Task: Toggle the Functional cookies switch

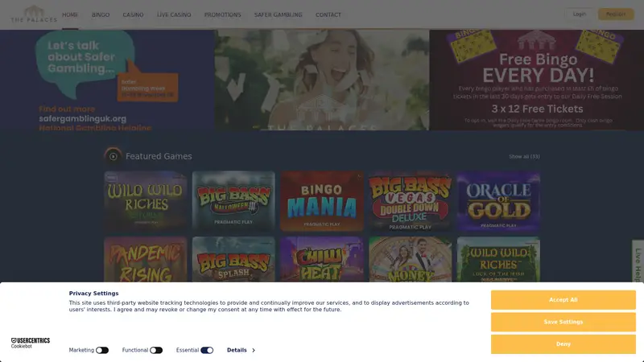Action: point(156,350)
